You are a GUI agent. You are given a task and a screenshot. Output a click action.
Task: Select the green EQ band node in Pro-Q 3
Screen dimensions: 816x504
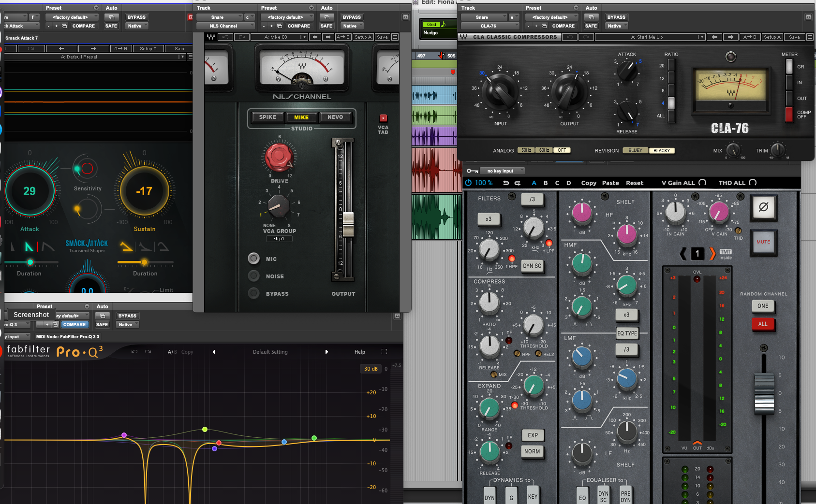[314, 438]
